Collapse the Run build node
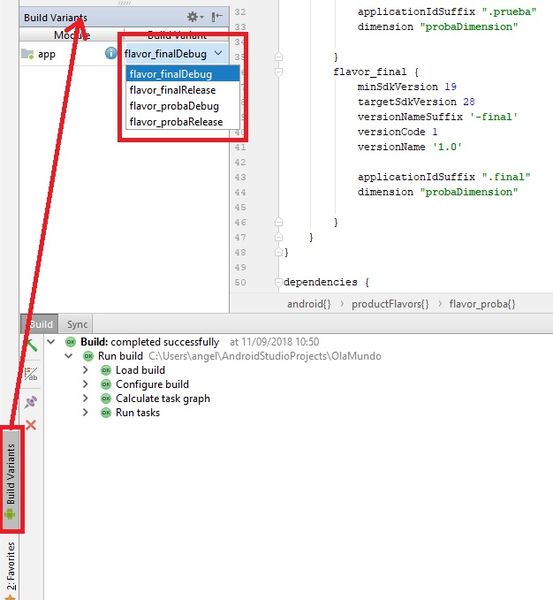 pyautogui.click(x=69, y=356)
